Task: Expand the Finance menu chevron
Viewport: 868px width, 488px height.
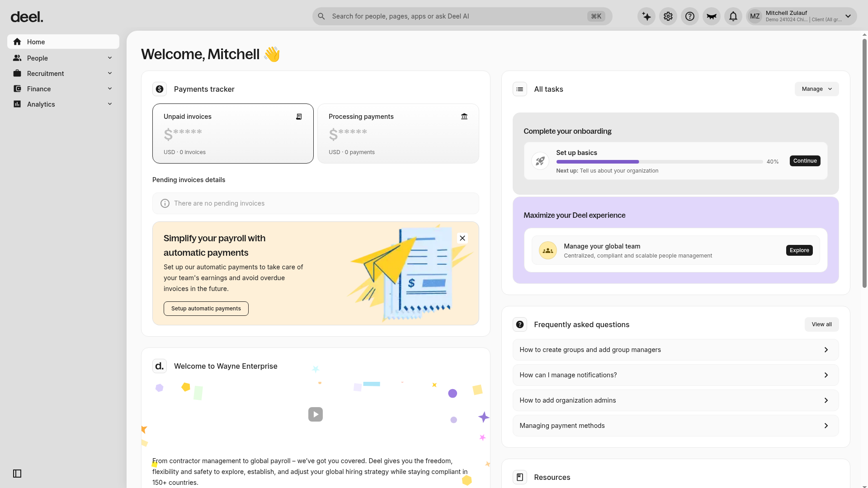Action: pos(110,89)
